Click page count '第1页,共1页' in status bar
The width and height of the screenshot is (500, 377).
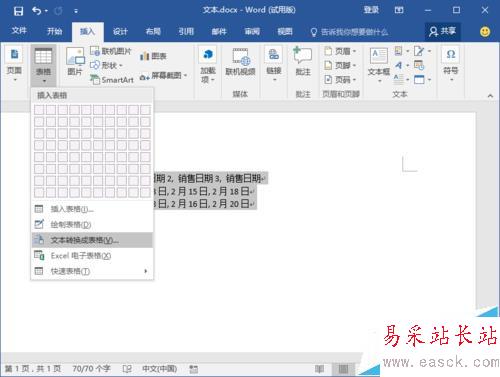(33, 369)
